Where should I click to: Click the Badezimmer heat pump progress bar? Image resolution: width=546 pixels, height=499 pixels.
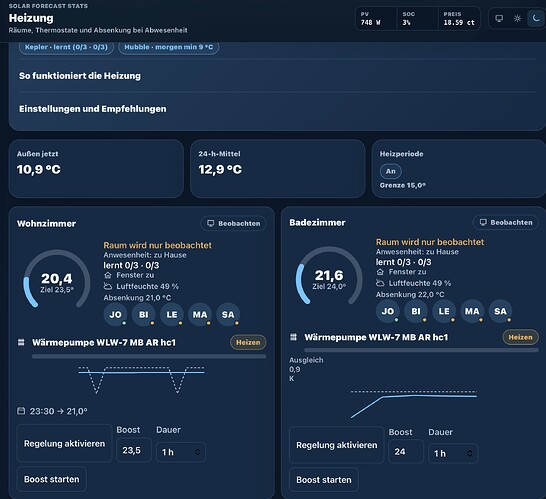421,350
